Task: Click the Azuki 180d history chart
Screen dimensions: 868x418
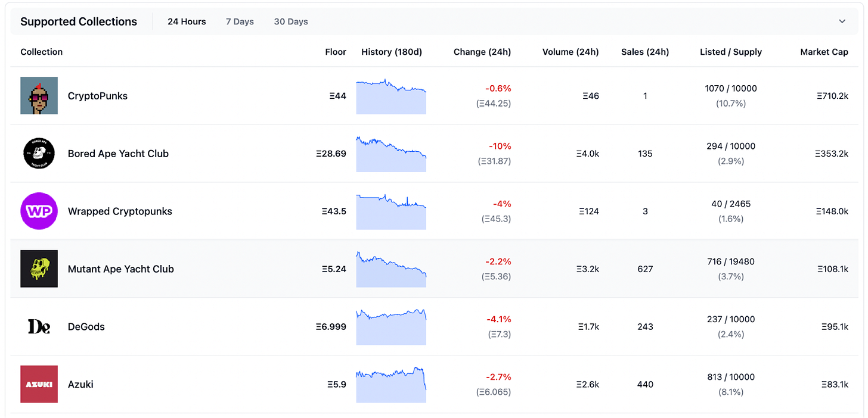Action: pos(391,385)
